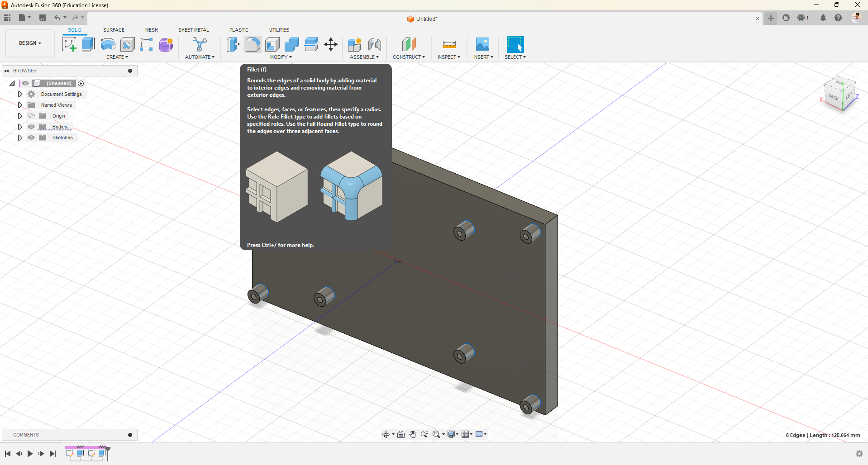This screenshot has width=868, height=465.
Task: Expand the Bodies tree node
Action: click(x=20, y=127)
